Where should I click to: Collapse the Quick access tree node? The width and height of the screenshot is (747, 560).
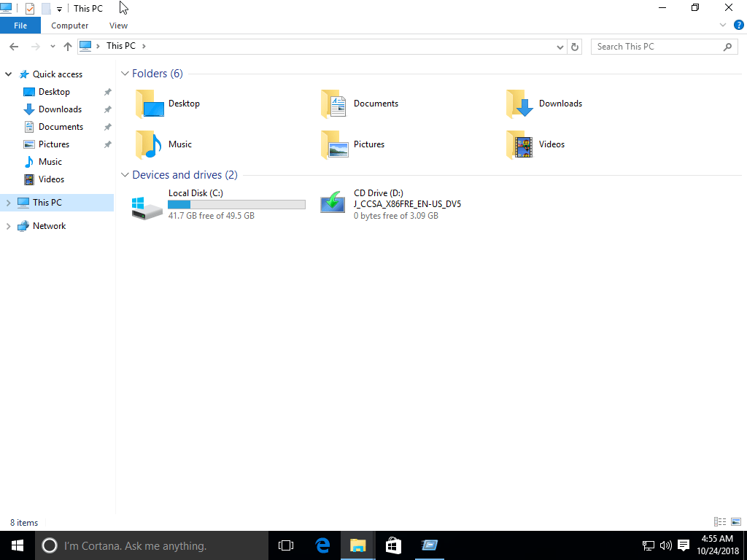pyautogui.click(x=8, y=74)
